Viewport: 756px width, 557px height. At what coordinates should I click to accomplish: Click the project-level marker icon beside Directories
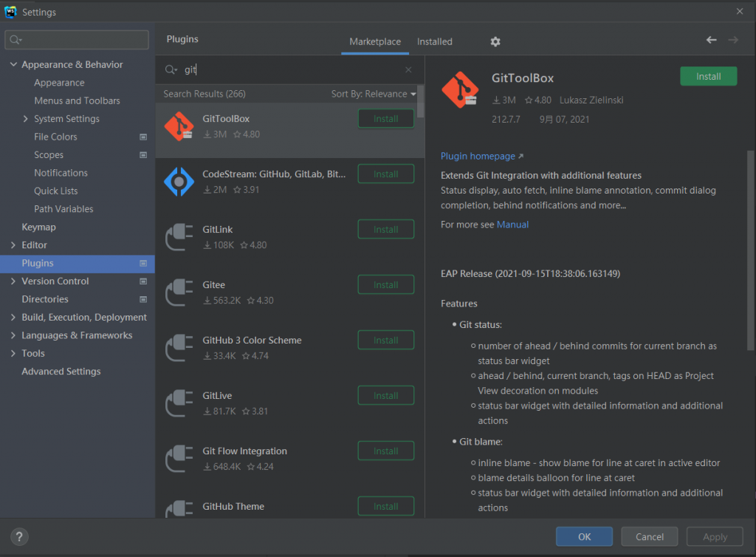pos(143,299)
